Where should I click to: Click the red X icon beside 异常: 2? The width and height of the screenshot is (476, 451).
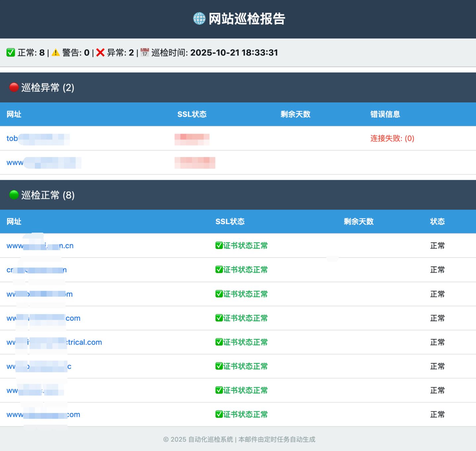click(100, 53)
